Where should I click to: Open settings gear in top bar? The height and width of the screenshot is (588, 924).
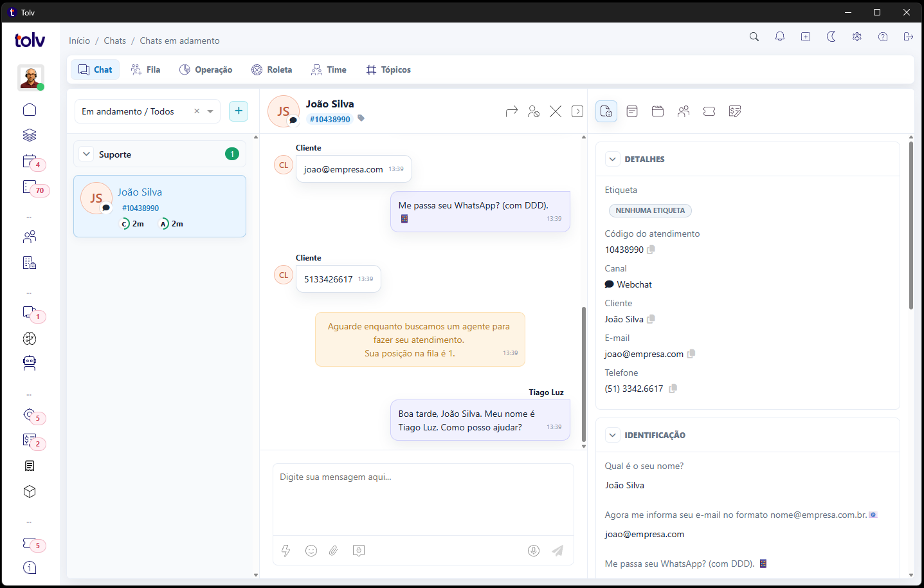click(857, 37)
